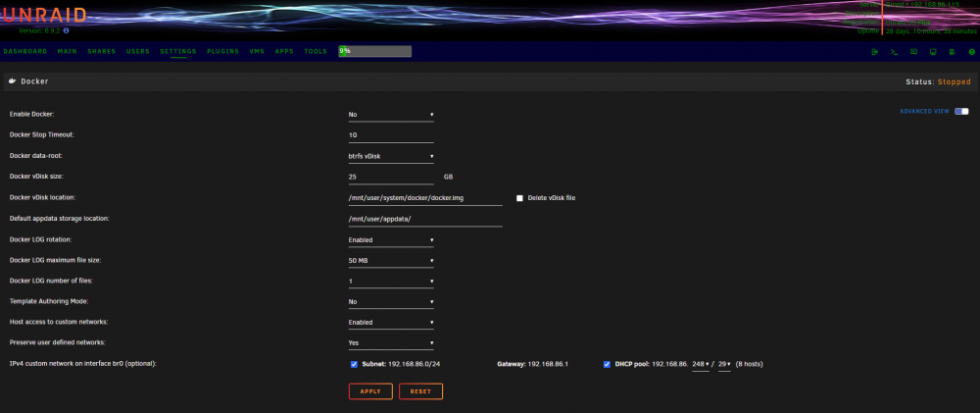The width and height of the screenshot is (980, 413).
Task: Open Host access to custom networks dropdown
Action: pyautogui.click(x=391, y=323)
